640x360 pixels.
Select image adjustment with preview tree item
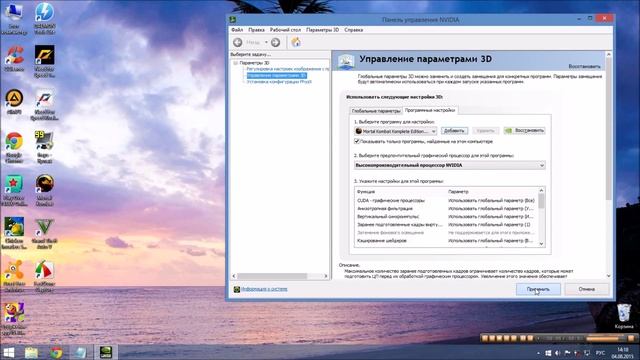pos(288,69)
